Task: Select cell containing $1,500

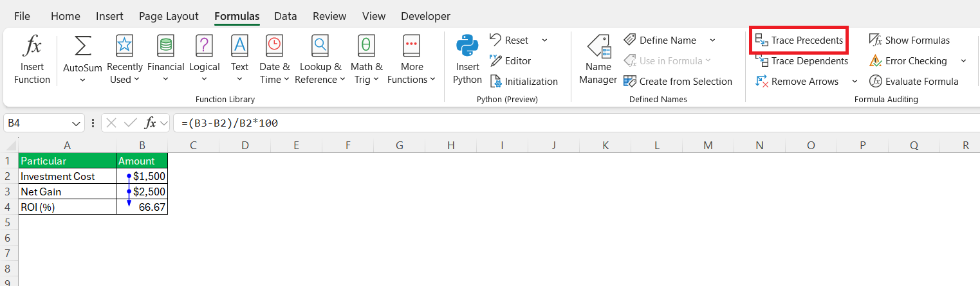Action: click(142, 176)
